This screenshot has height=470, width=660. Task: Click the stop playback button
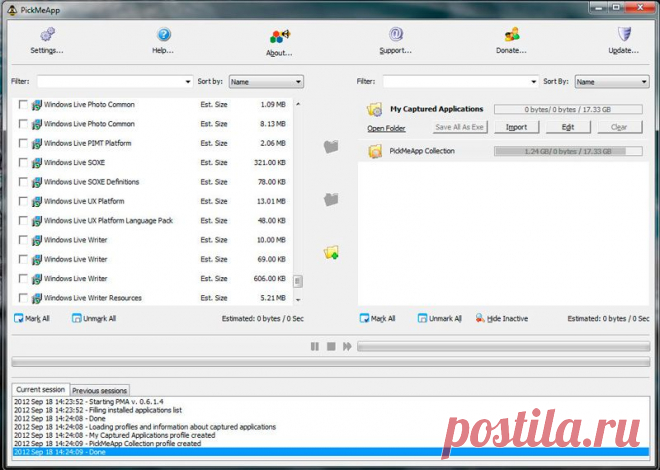click(331, 346)
